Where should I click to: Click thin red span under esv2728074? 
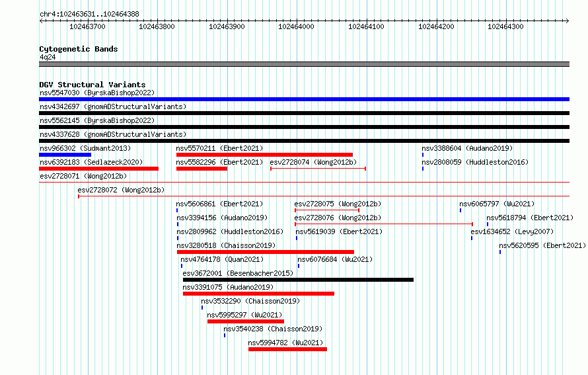point(318,169)
